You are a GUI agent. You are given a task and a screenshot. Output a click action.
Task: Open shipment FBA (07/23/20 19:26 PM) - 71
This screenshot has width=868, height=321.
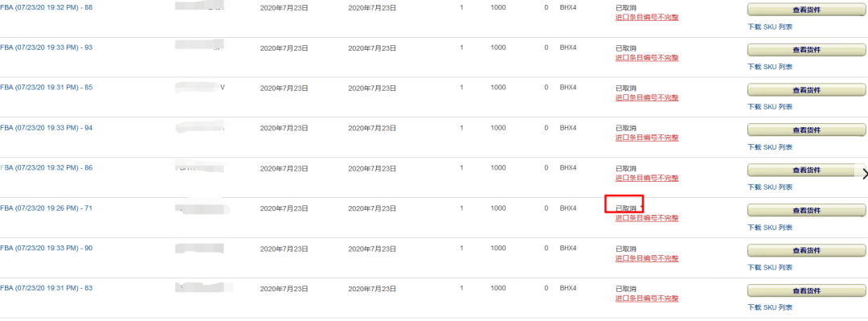(46, 208)
